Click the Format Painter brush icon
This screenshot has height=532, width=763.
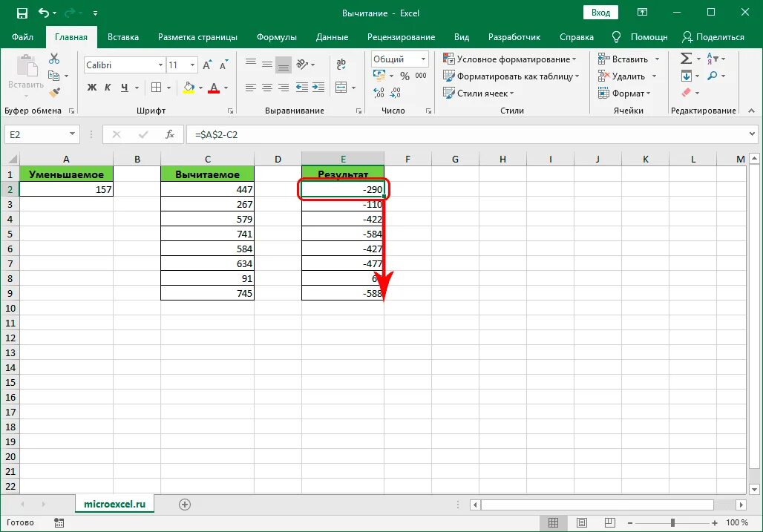[x=54, y=92]
